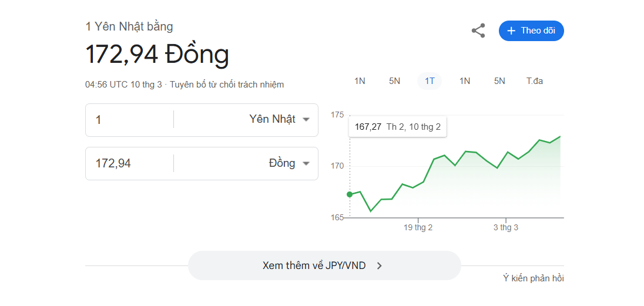Click the 19 thg 2 axis label
Screen dimensions: 644x306
(418, 227)
